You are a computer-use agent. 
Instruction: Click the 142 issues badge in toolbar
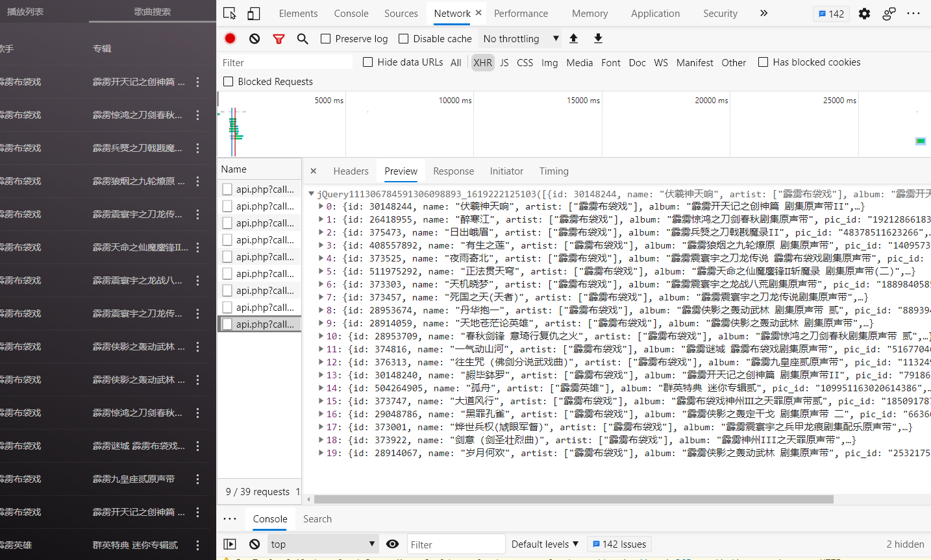[x=831, y=14]
